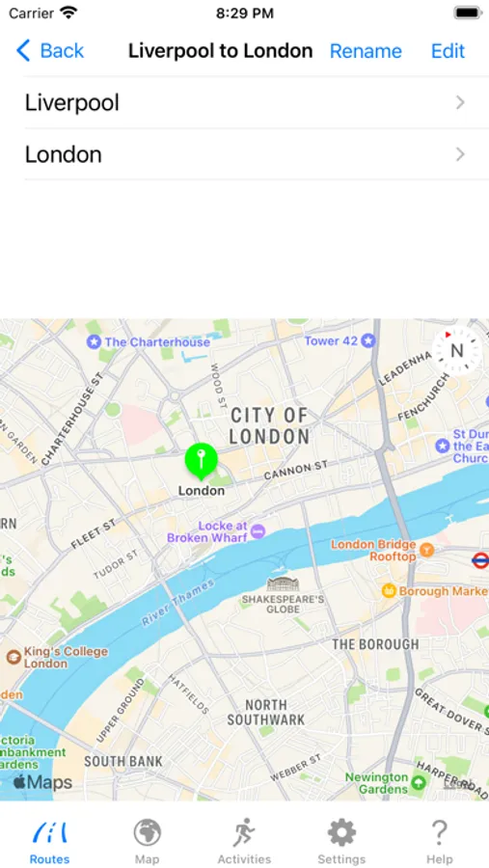Tap Borough Market marker icon

pos(389,591)
